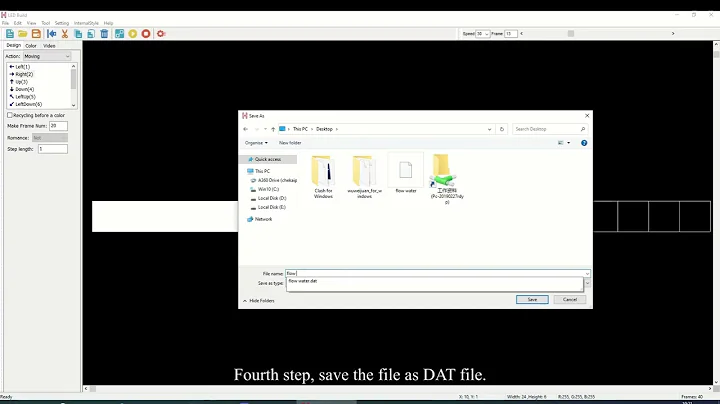
Task: Open the File menu
Action: pyautogui.click(x=6, y=23)
